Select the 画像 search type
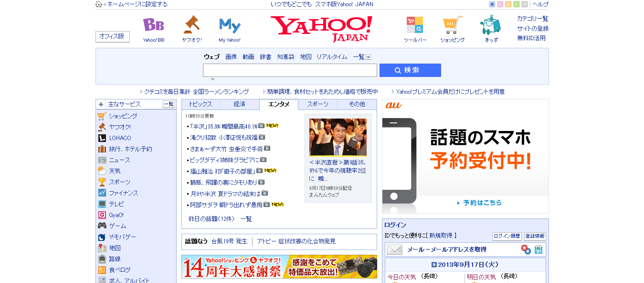This screenshot has height=283, width=644. point(231,57)
